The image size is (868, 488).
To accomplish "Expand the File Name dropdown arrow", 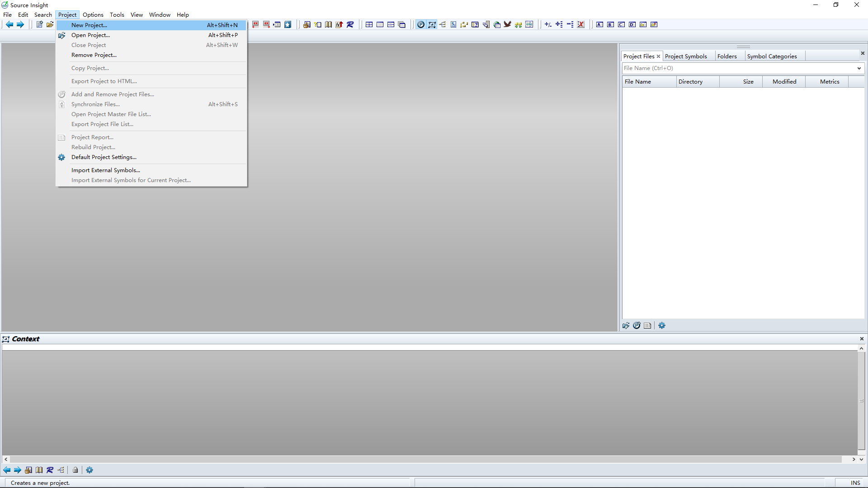I will tap(859, 68).
